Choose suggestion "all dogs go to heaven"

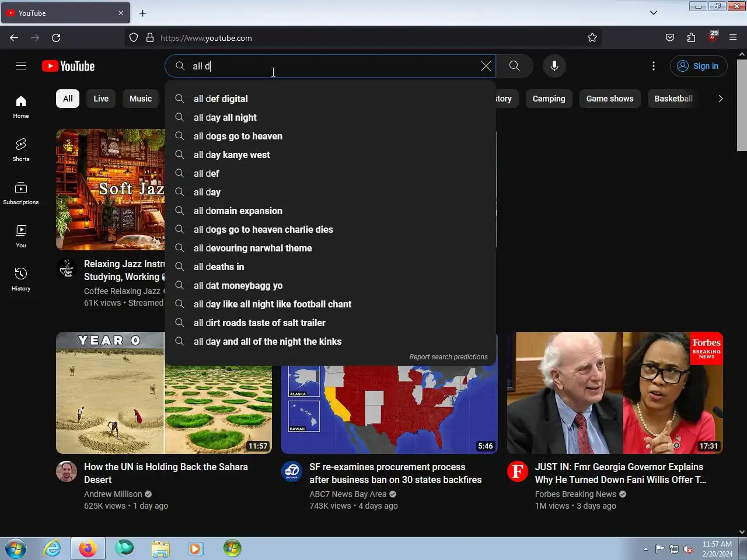coord(330,136)
